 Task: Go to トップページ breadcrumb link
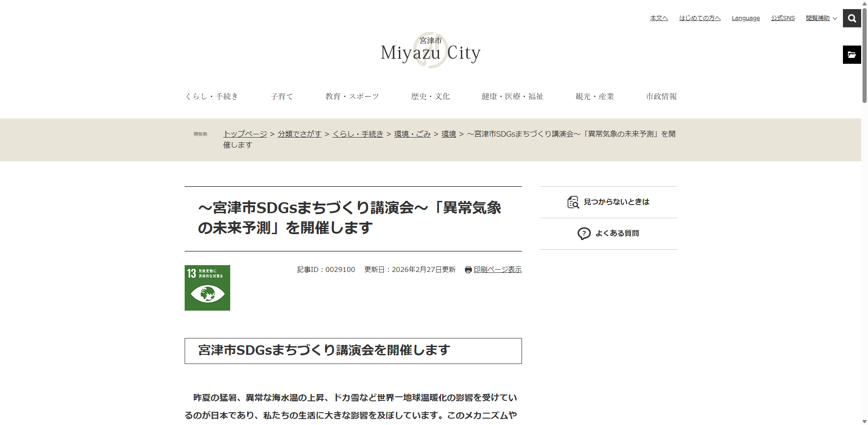245,134
